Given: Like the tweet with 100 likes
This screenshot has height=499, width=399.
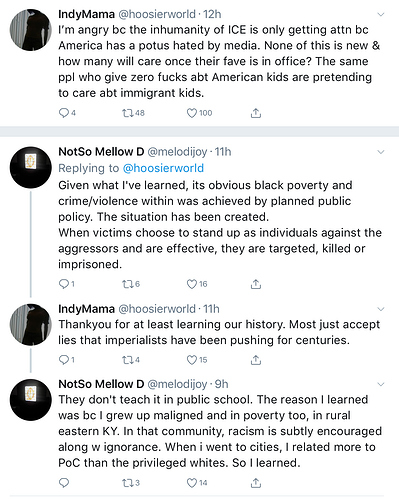Looking at the screenshot, I should (x=192, y=113).
